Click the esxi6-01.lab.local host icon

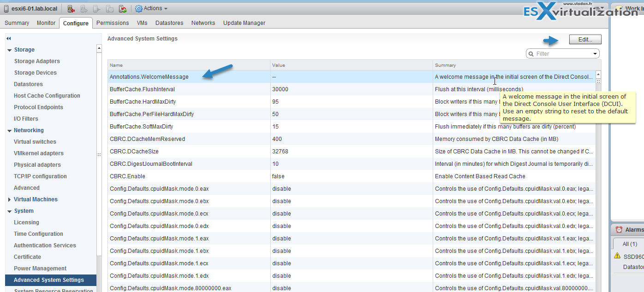click(x=6, y=9)
